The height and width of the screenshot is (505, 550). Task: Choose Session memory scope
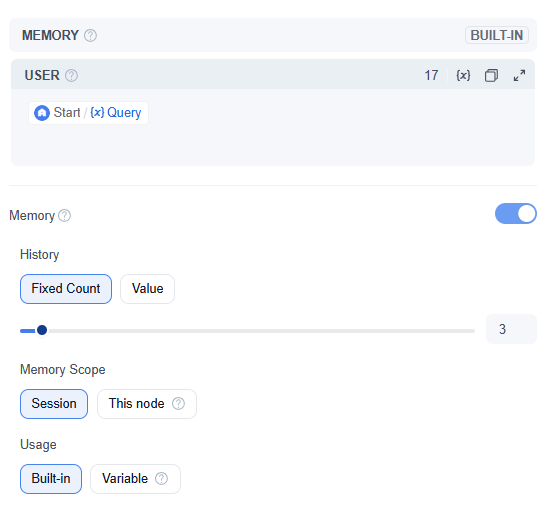(x=54, y=404)
